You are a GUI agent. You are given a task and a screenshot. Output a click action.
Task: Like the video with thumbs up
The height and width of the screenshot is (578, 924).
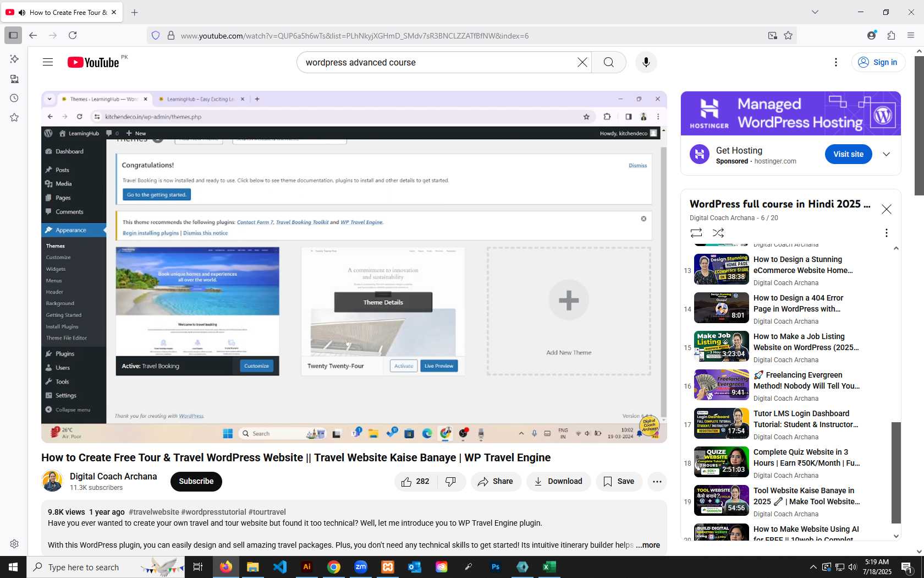(x=416, y=482)
